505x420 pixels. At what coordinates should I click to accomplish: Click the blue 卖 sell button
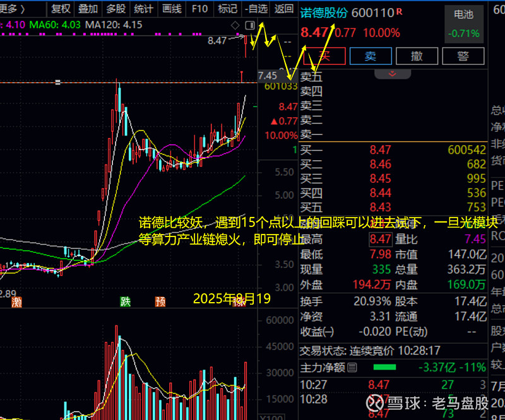pyautogui.click(x=371, y=56)
